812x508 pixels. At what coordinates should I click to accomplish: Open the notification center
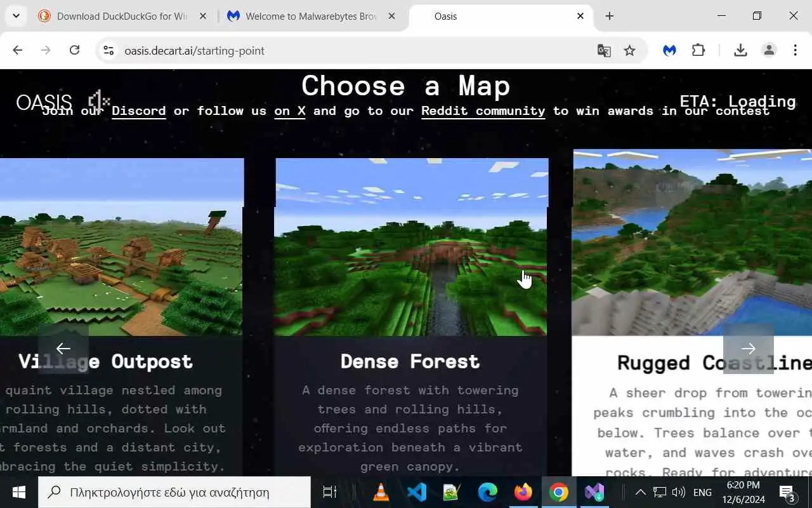(787, 492)
